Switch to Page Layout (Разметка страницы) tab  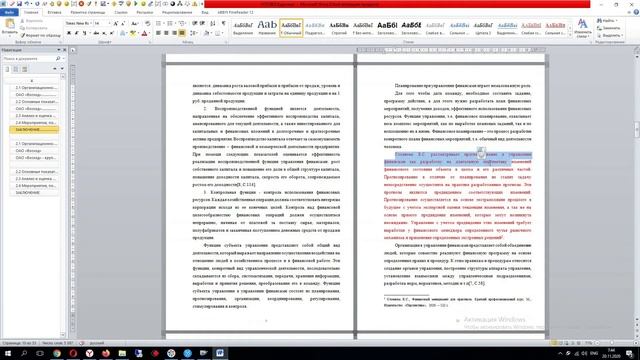pos(88,13)
